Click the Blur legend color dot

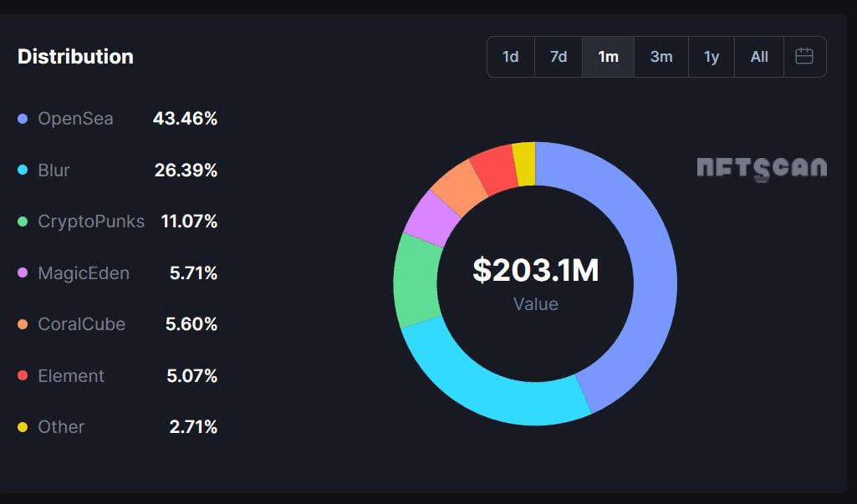point(23,170)
